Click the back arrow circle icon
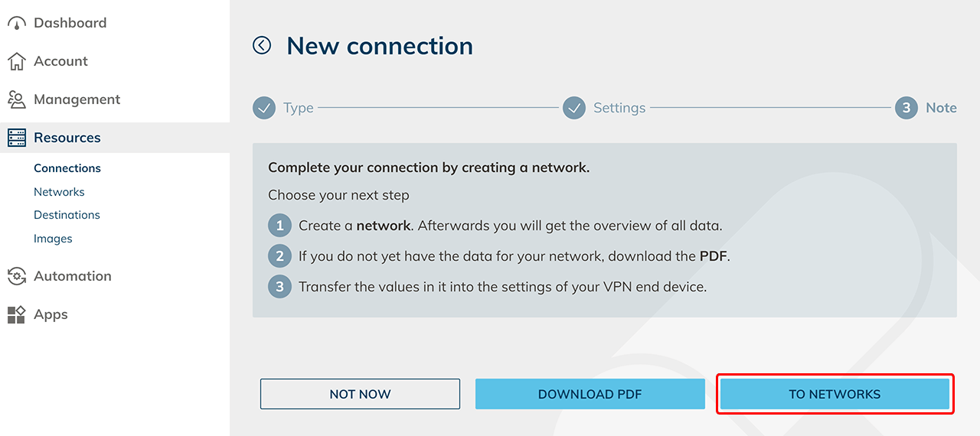The width and height of the screenshot is (980, 436). [x=262, y=46]
